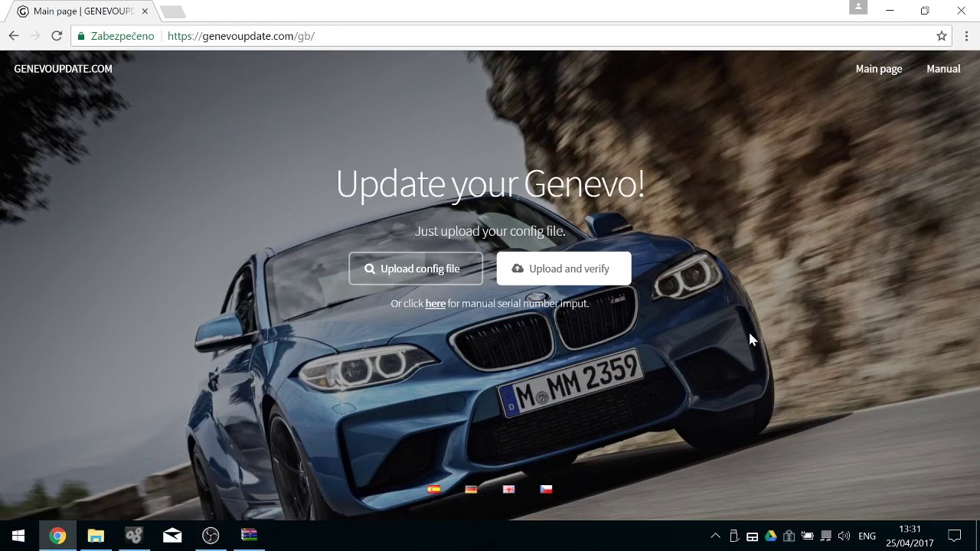Follow the 'here' manual serial link
The image size is (980, 551).
pos(436,304)
